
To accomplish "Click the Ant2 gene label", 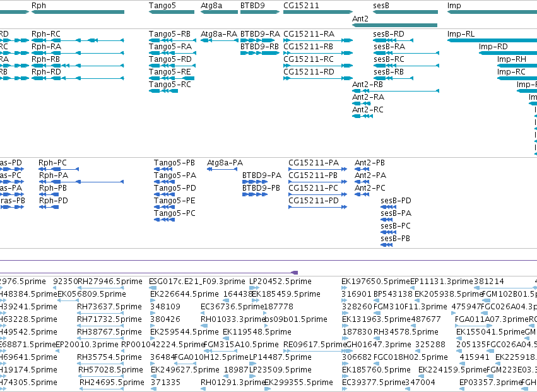I will pyautogui.click(x=360, y=18).
